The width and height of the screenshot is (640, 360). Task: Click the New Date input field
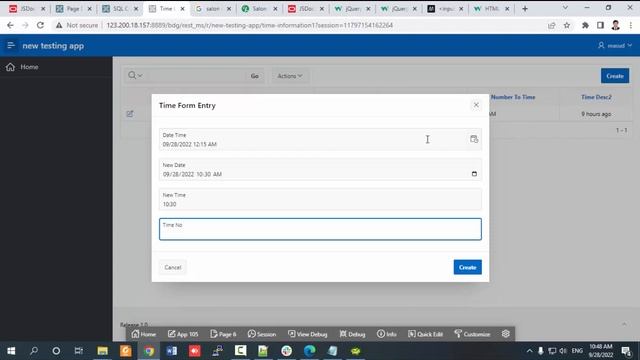320,169
